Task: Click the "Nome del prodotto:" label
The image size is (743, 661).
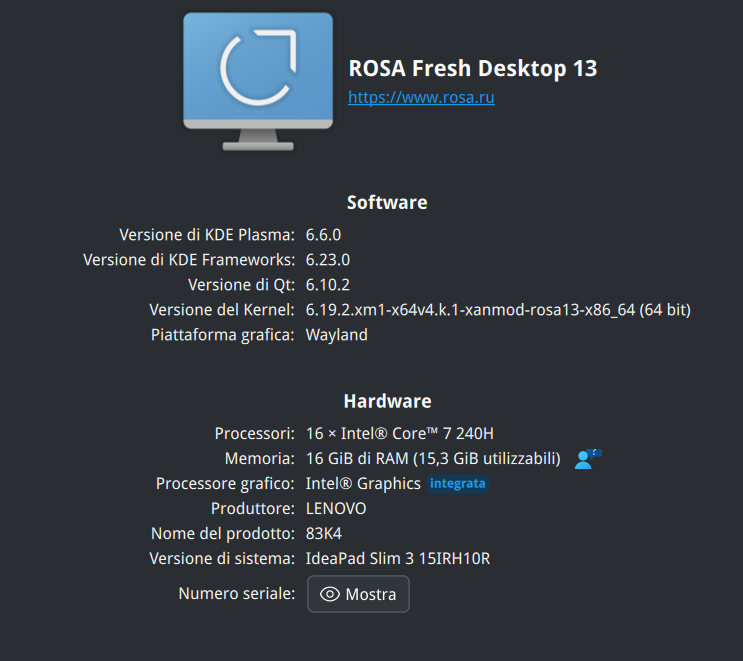Action: 223,534
